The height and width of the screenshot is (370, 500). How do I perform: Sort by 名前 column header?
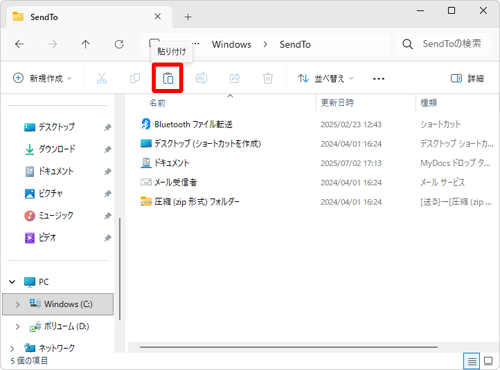tap(157, 103)
